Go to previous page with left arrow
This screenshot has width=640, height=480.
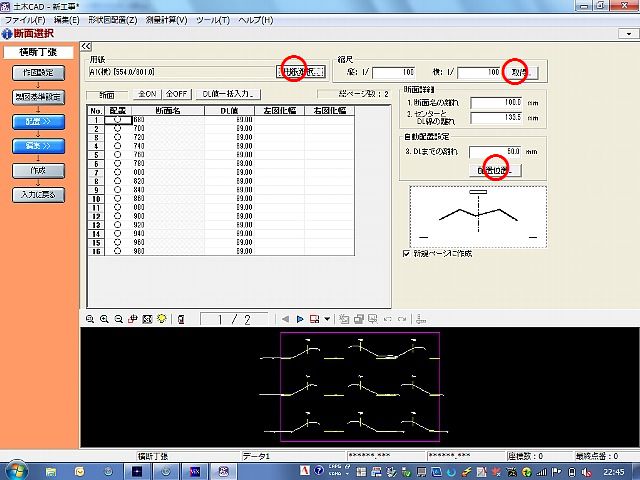pos(285,319)
